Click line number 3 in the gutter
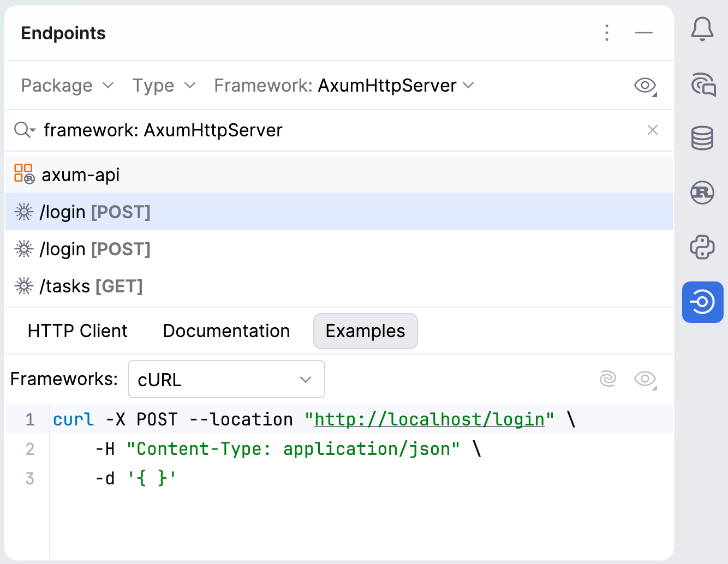The height and width of the screenshot is (564, 728). (30, 478)
